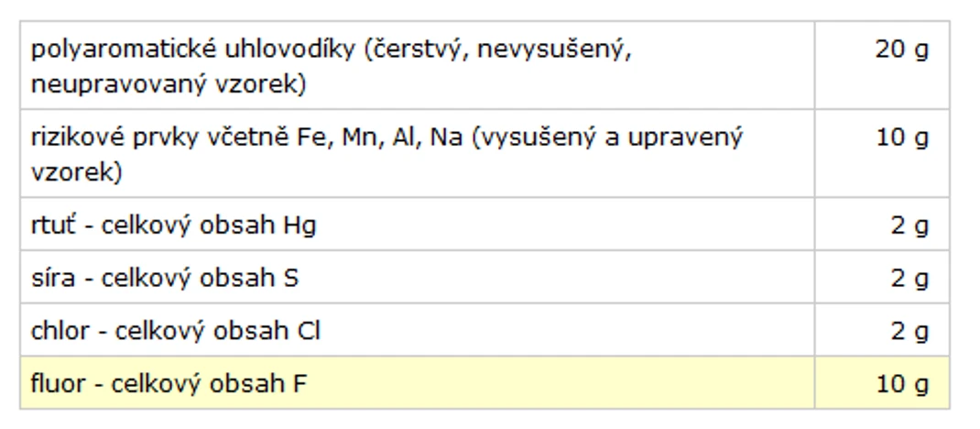Click the "neupravovaný vzorek)" text line
Screen dimensions: 980x429
169,84
